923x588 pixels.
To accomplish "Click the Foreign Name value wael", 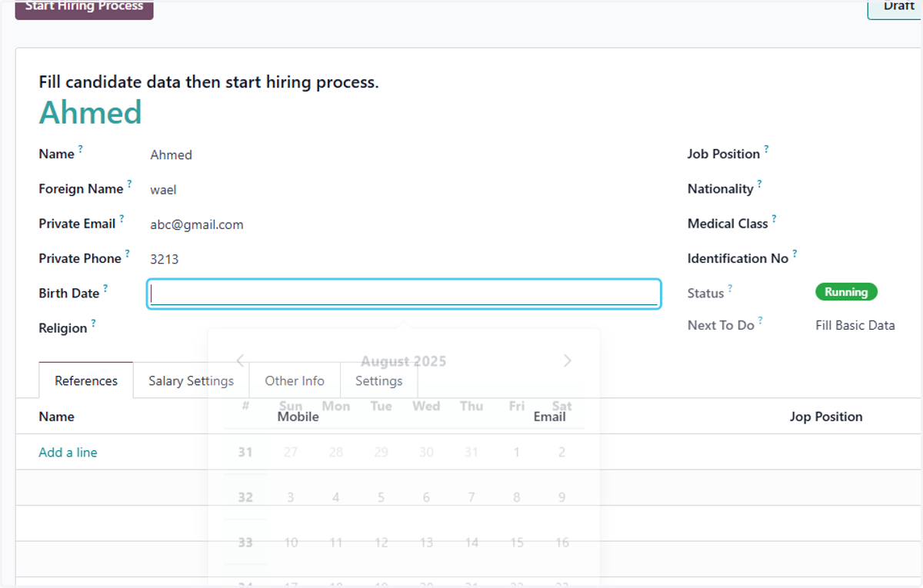I will coord(163,189).
